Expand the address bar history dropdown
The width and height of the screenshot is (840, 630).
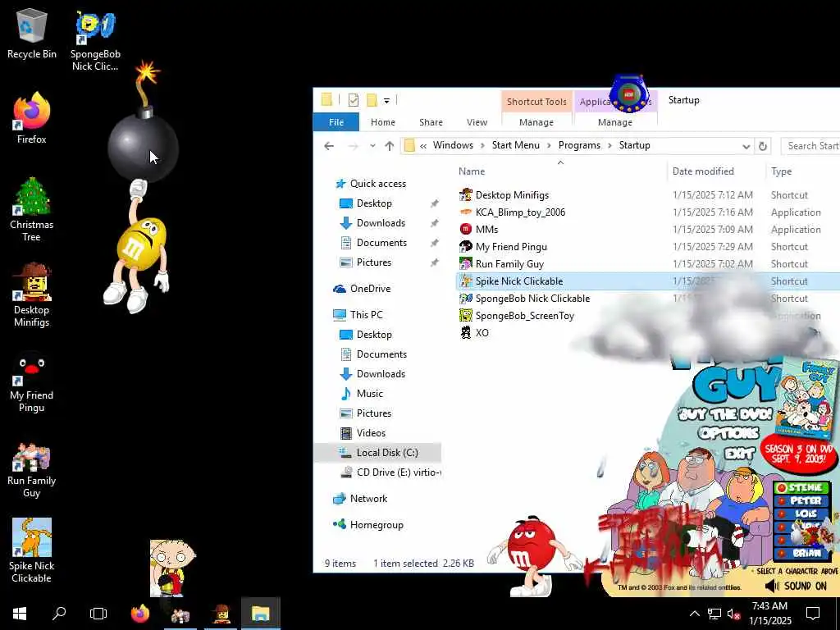point(746,146)
